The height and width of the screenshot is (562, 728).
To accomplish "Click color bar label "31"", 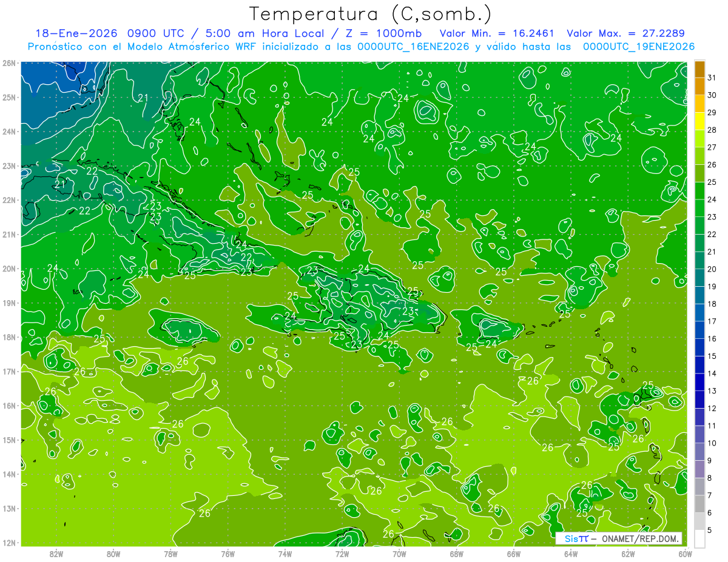I will [x=712, y=78].
